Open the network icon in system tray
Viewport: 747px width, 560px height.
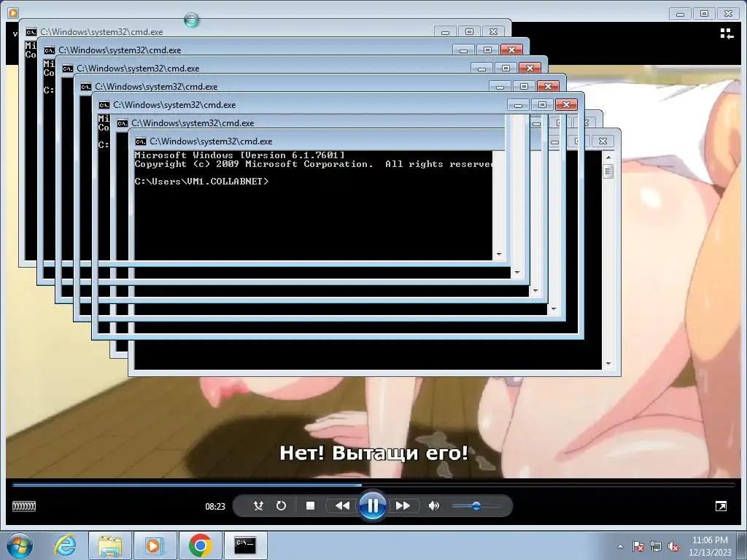656,547
